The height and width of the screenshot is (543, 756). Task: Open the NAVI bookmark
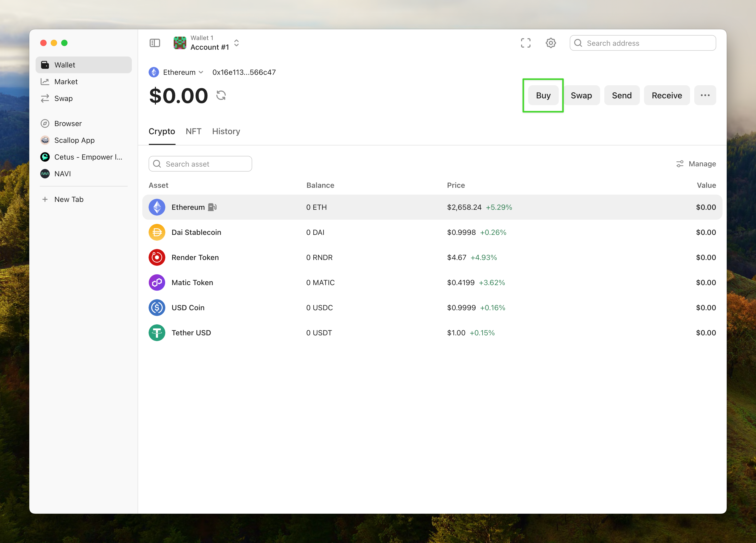click(84, 174)
